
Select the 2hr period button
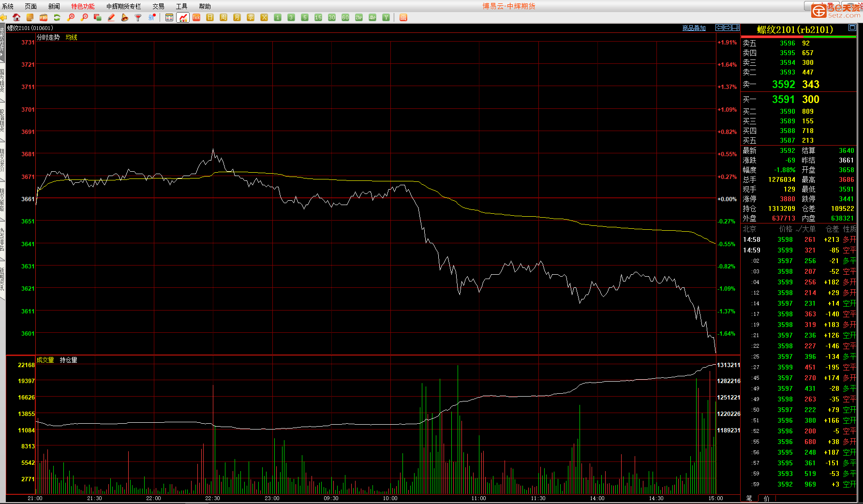coord(359,17)
